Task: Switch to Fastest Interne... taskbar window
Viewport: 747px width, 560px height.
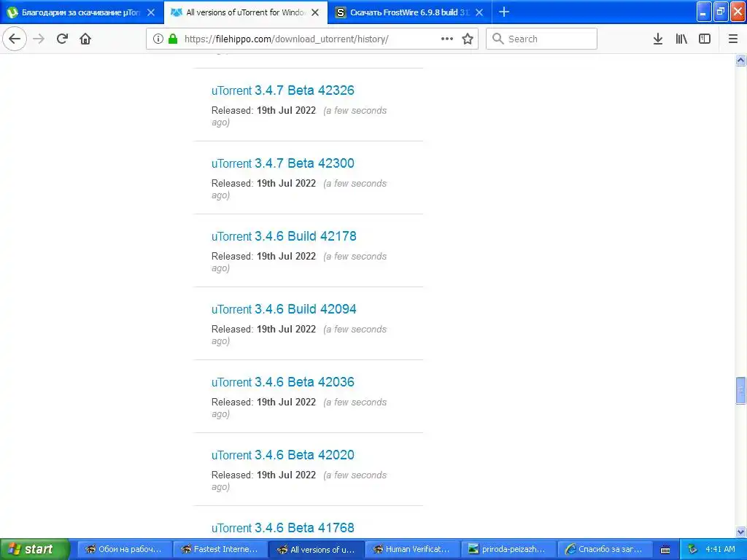Action: [x=220, y=549]
